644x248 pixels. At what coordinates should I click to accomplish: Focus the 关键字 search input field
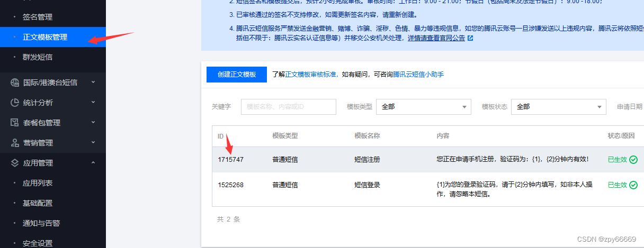pyautogui.click(x=289, y=106)
